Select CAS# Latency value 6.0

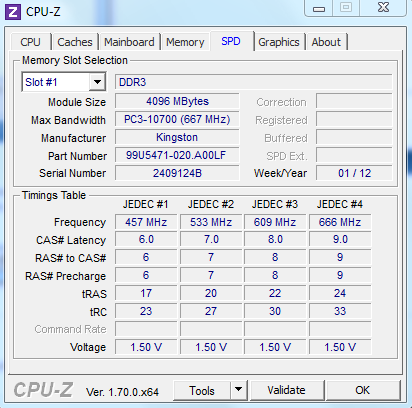[x=146, y=239]
